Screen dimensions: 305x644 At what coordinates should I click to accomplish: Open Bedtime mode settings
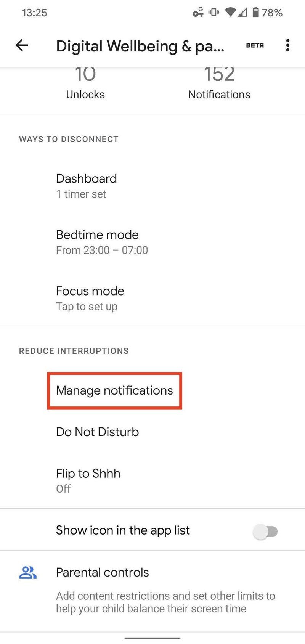(102, 242)
